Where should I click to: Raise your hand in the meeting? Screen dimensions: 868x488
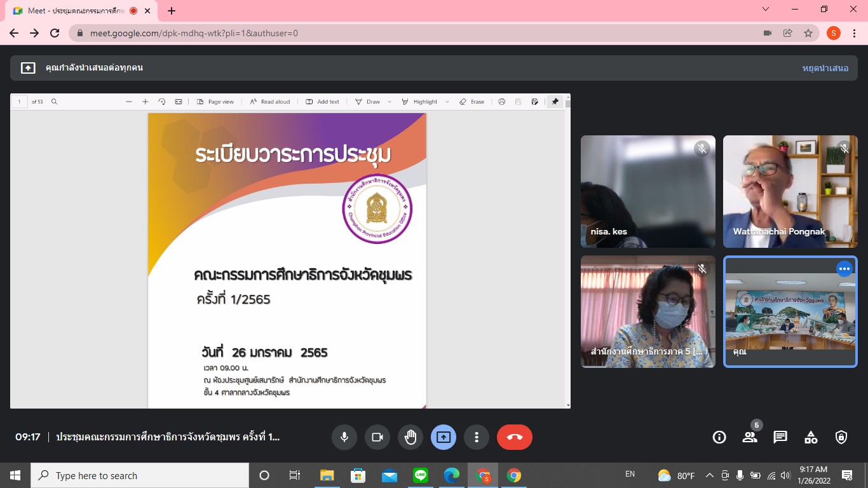point(410,437)
